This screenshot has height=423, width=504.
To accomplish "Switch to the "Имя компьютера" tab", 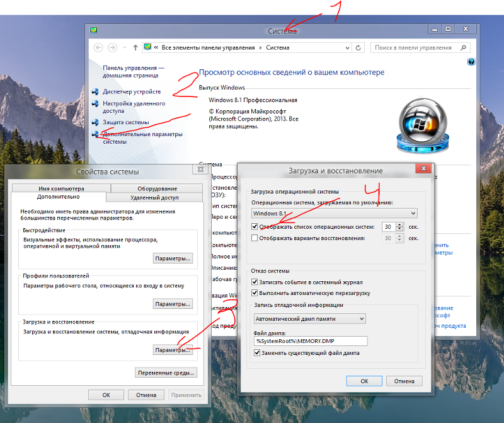I will [x=61, y=188].
